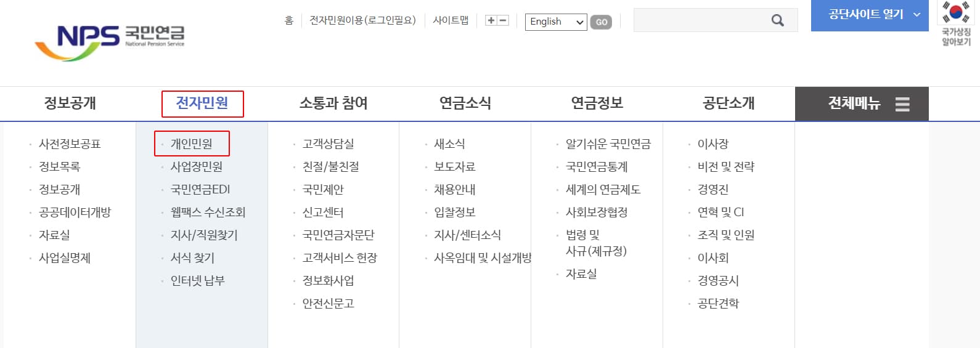The width and height of the screenshot is (980, 348).
Task: Open 국민연금통계 item
Action: pyautogui.click(x=597, y=167)
